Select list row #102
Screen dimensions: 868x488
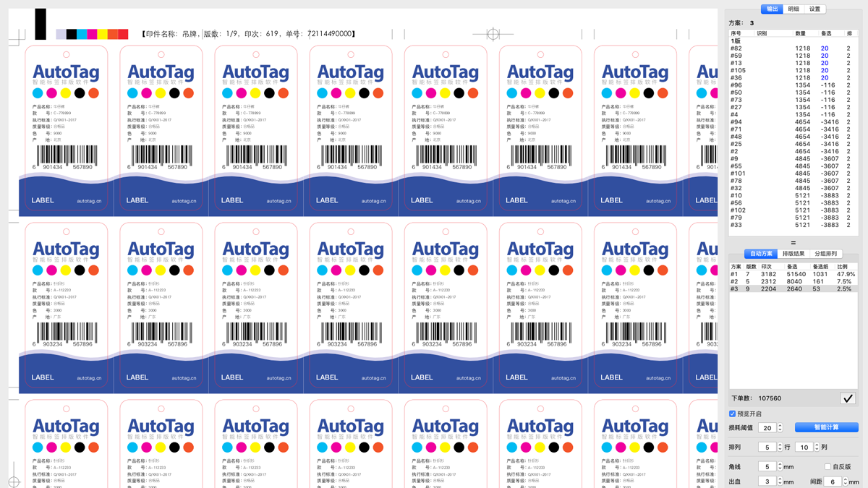tap(793, 210)
